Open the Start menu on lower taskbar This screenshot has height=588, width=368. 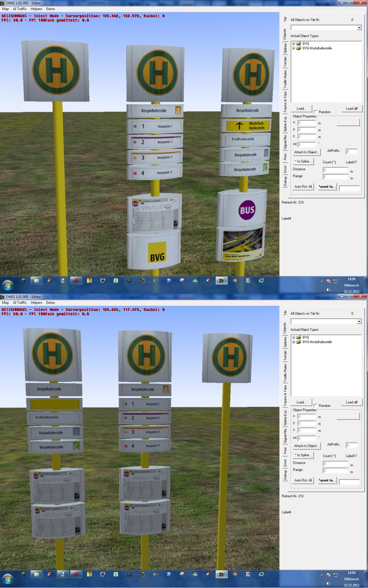[7, 578]
